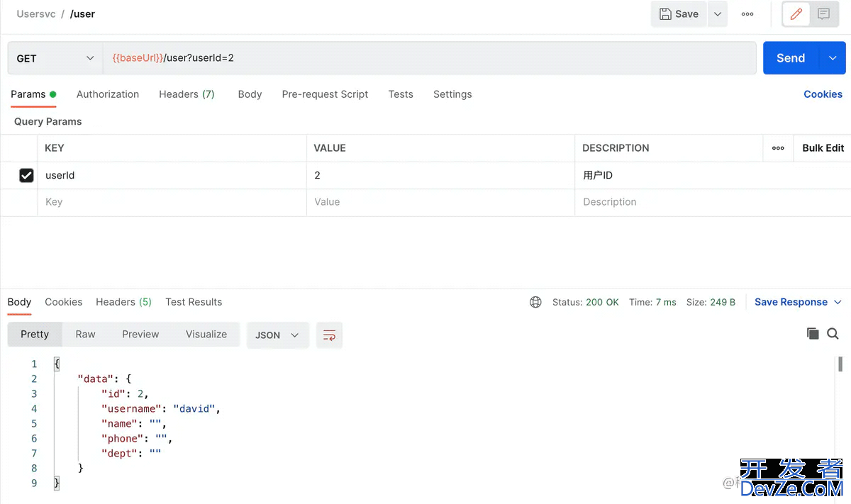Click the Cookies link
This screenshot has width=851, height=504.
click(x=823, y=94)
